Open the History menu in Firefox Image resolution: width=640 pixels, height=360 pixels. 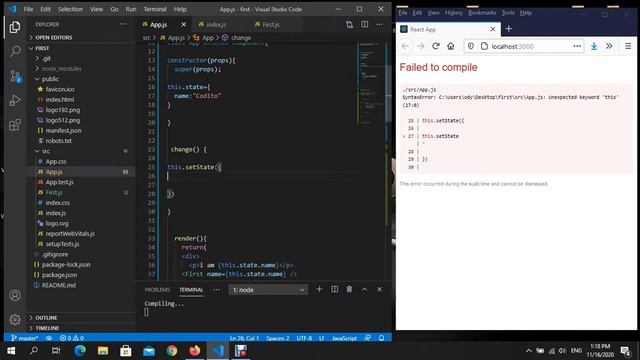[453, 13]
